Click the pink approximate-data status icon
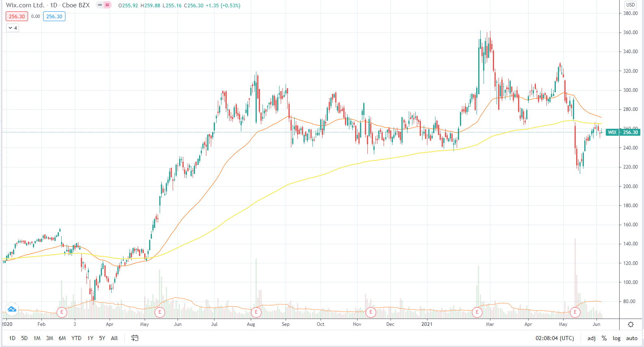This screenshot has height=347, width=644. tap(107, 5)
